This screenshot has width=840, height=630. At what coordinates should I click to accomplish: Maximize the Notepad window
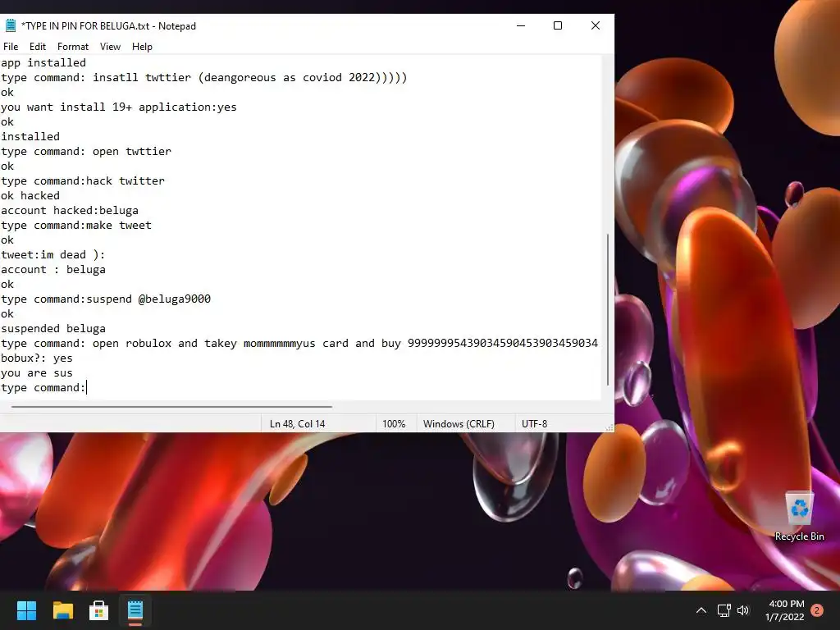pos(558,25)
